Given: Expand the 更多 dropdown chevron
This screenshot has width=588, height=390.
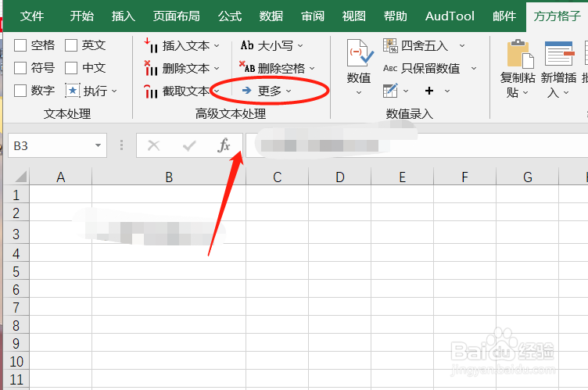Looking at the screenshot, I should [x=289, y=91].
